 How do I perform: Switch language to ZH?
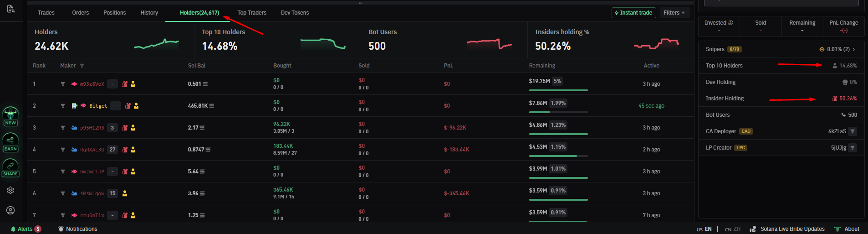pos(733,229)
